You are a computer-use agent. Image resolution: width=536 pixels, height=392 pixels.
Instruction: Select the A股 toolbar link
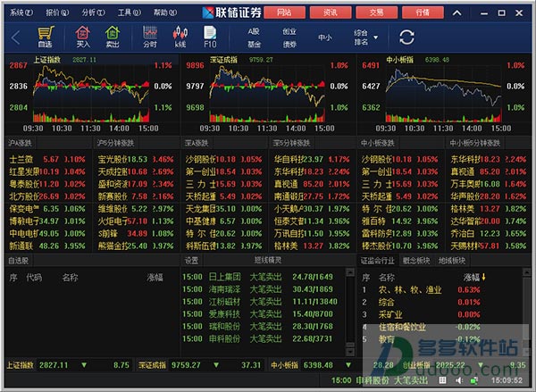254,31
